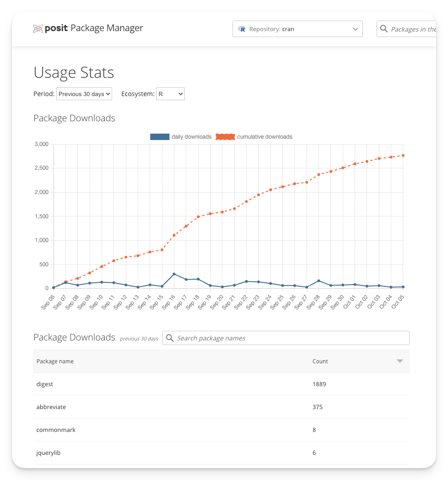
Task: Click the R logo in repository selector
Action: click(x=242, y=29)
